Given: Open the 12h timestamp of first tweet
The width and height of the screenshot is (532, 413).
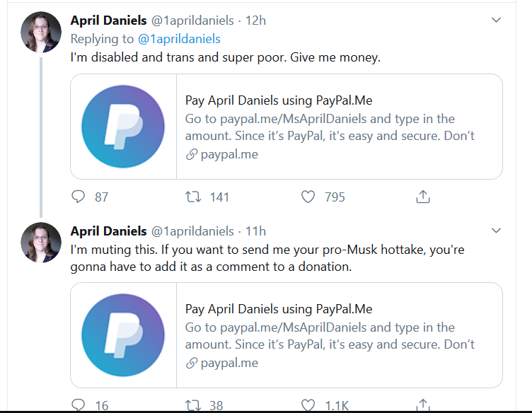Looking at the screenshot, I should 255,21.
